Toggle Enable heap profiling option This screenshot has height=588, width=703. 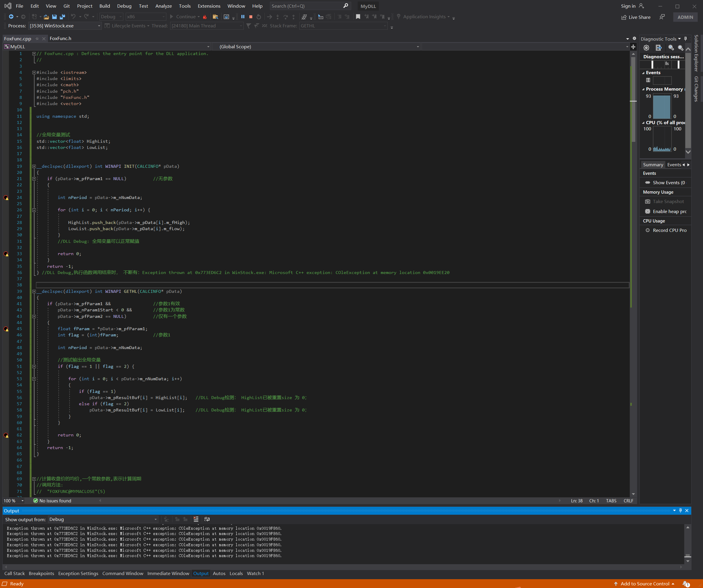[666, 211]
